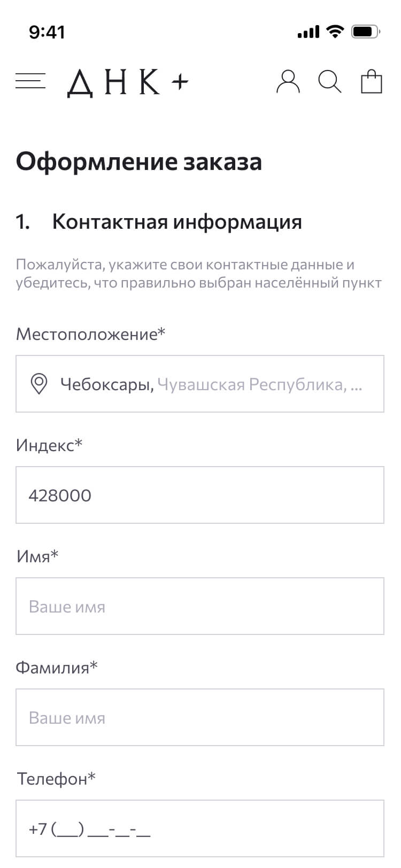
Task: Open the hamburger navigation menu
Action: click(30, 82)
